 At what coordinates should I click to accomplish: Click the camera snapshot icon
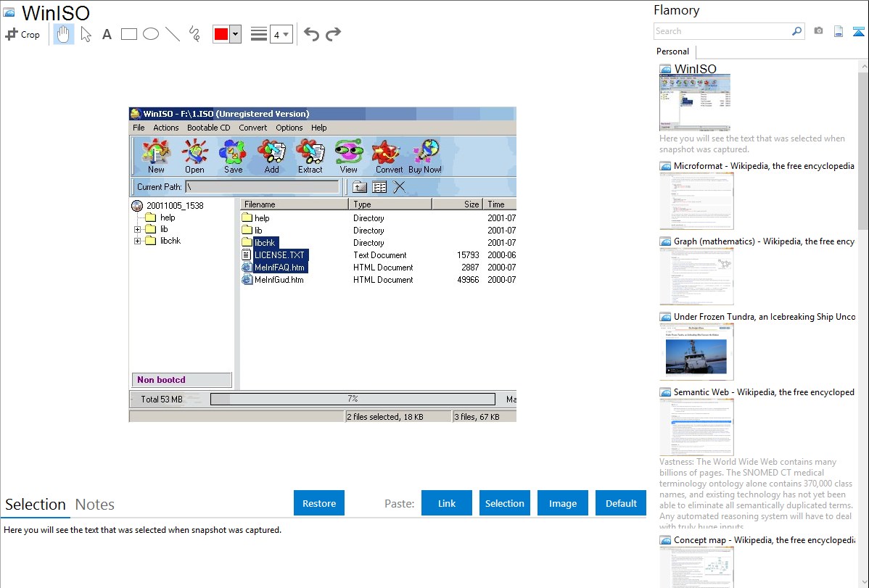coord(818,31)
